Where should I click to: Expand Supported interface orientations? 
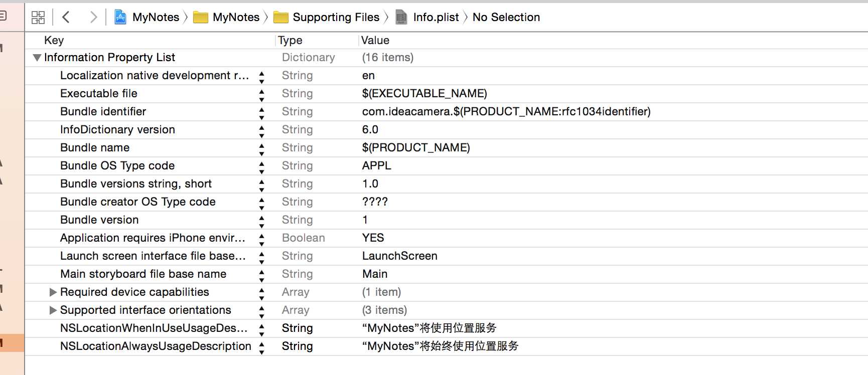click(53, 310)
